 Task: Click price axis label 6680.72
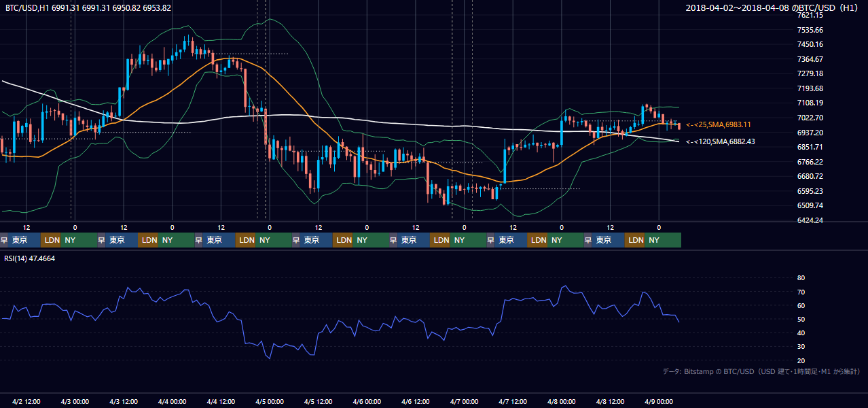(x=810, y=176)
